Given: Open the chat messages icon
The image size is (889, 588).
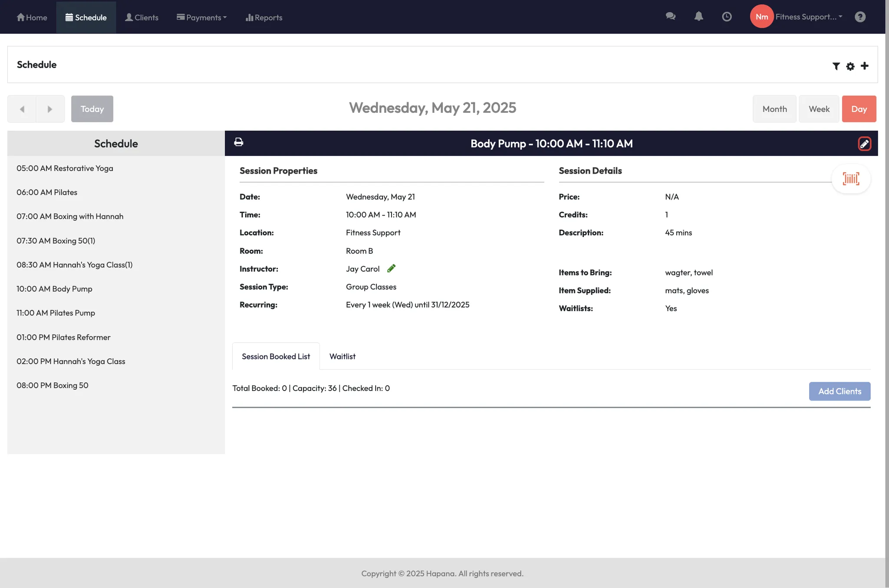Looking at the screenshot, I should click(x=670, y=16).
